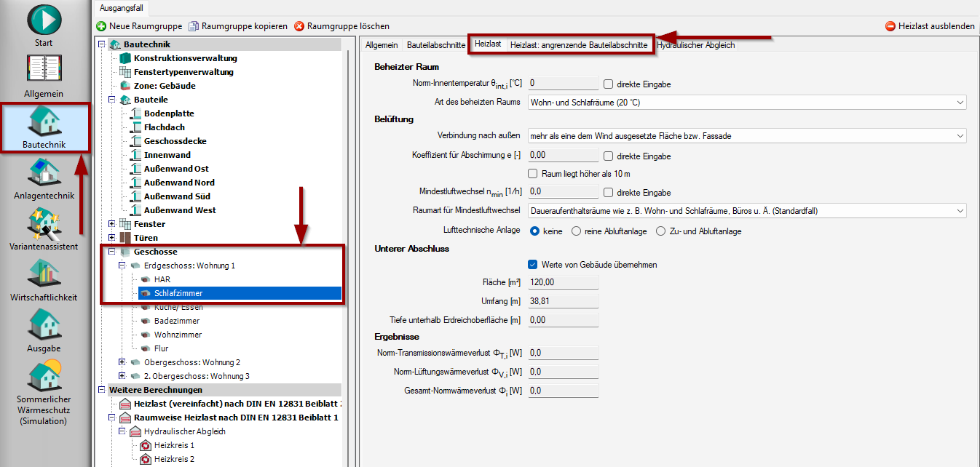Uncheck 'Werte von Gebäude übernehmen'
The image size is (980, 467).
533,264
